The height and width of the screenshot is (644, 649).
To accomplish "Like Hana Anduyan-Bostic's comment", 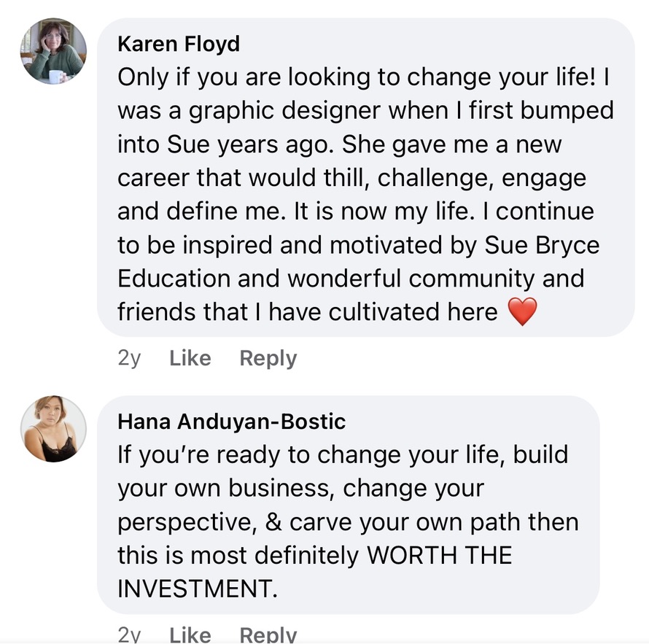I will click(190, 634).
